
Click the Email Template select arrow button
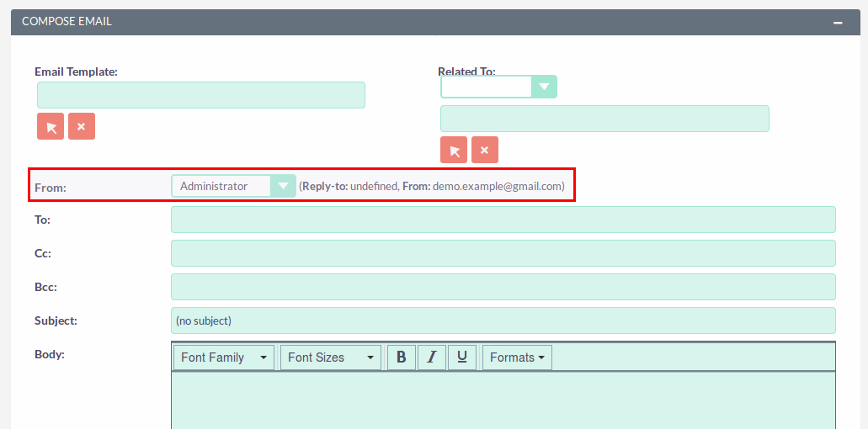[x=51, y=127]
